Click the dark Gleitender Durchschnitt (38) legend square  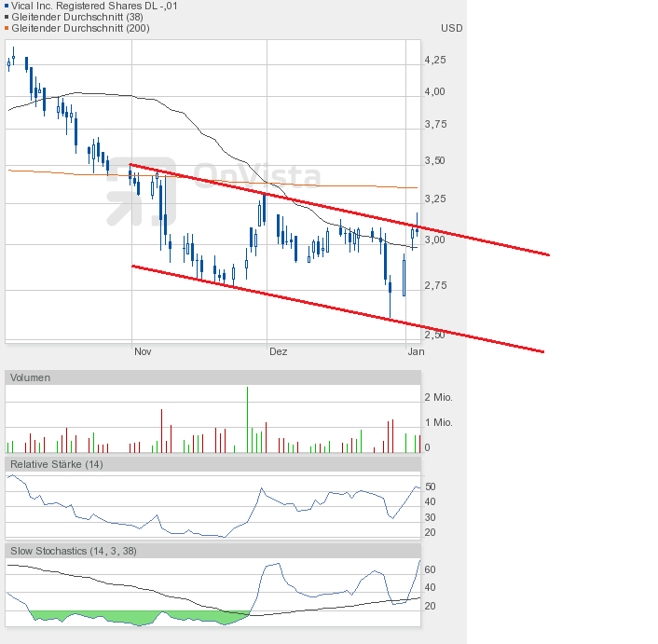click(x=7, y=17)
